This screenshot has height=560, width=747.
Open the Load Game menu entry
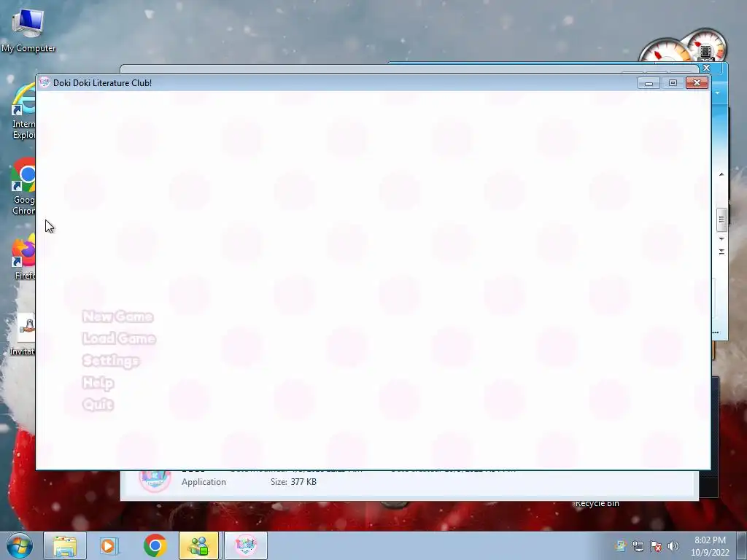(119, 338)
